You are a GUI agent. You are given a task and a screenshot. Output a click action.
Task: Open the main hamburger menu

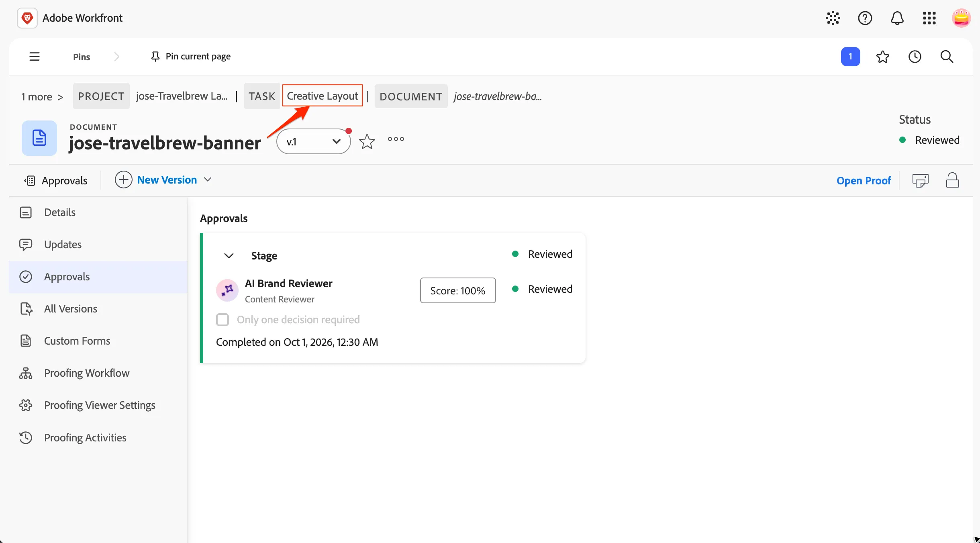coord(35,57)
